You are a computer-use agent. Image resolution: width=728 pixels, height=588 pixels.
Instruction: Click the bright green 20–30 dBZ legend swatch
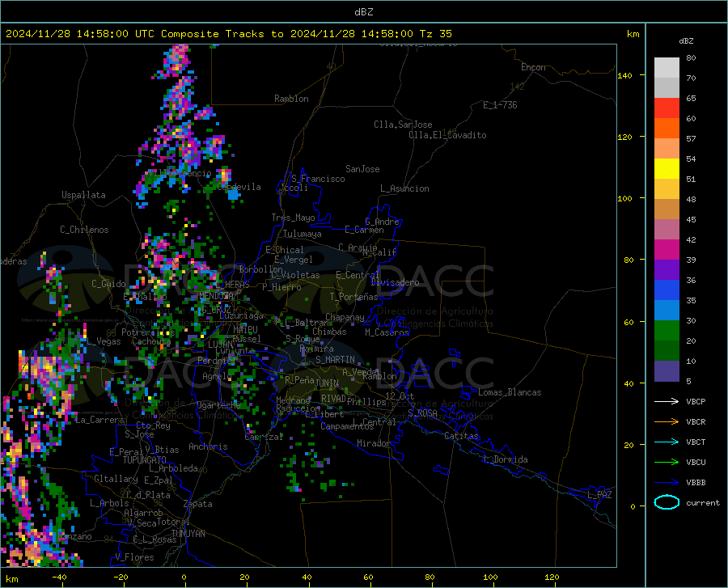click(x=667, y=331)
